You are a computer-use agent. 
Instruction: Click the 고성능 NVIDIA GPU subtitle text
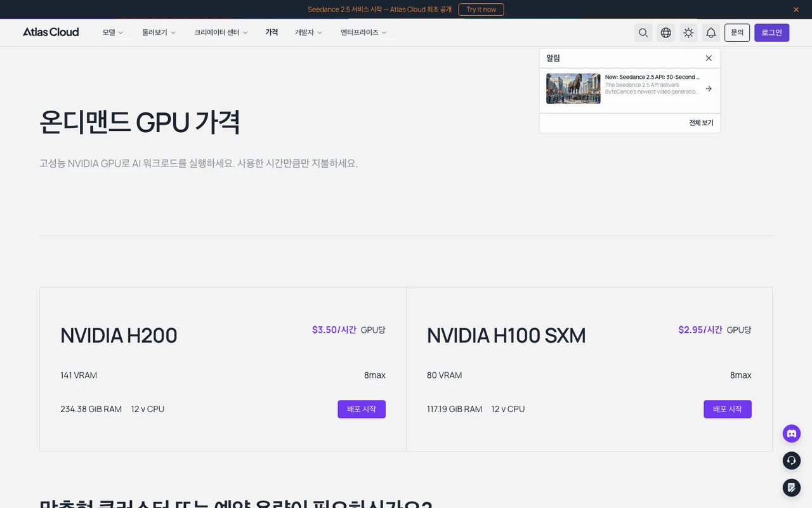click(199, 163)
